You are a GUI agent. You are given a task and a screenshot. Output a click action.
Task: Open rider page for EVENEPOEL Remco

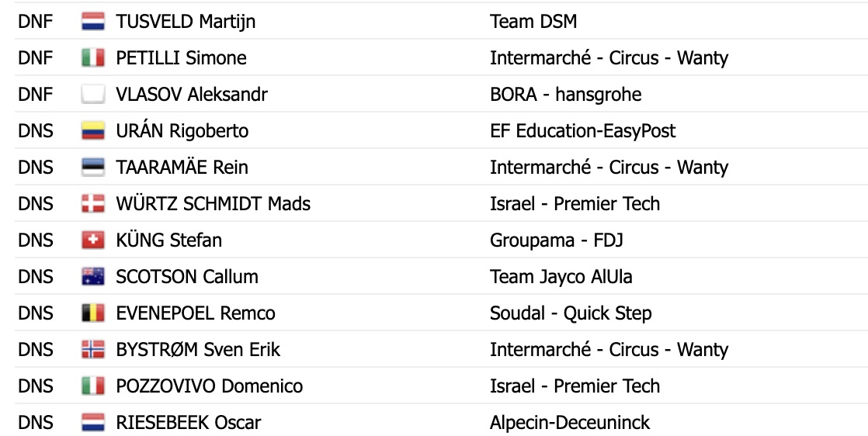[x=196, y=313]
